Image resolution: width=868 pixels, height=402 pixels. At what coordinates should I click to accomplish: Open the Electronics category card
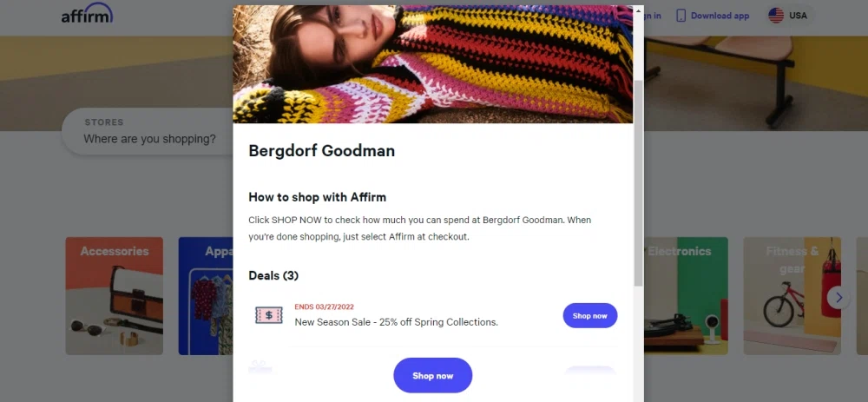(x=686, y=296)
